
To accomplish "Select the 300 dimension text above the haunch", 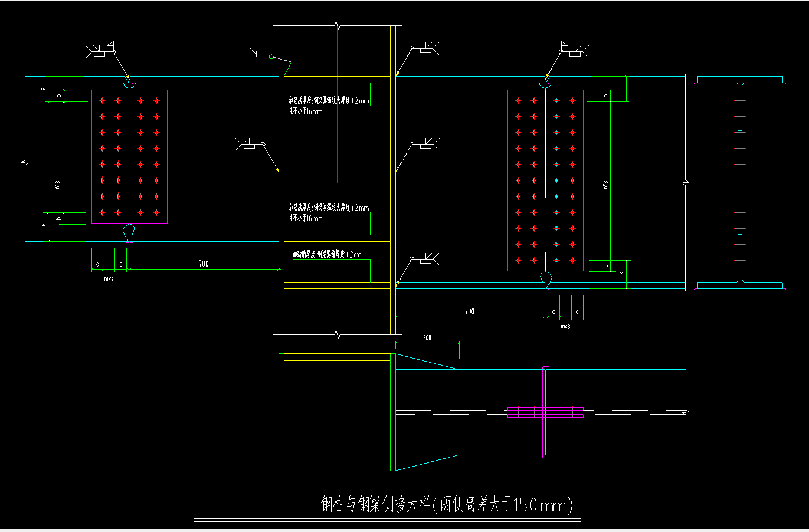I will pyautogui.click(x=427, y=338).
